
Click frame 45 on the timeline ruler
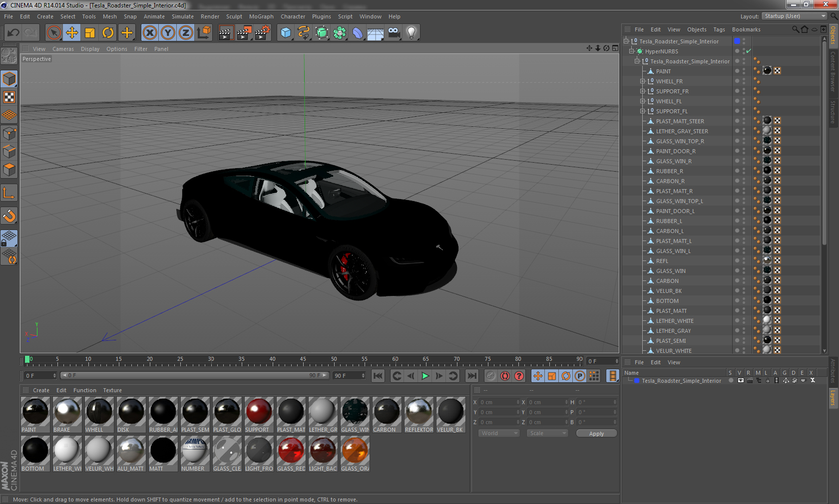[x=303, y=359]
